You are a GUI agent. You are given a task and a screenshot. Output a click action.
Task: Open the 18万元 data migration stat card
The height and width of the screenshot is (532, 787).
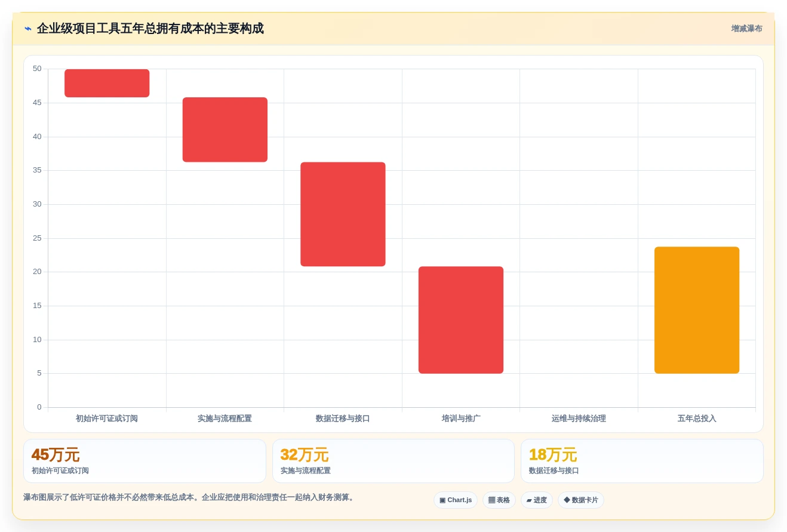pos(642,461)
